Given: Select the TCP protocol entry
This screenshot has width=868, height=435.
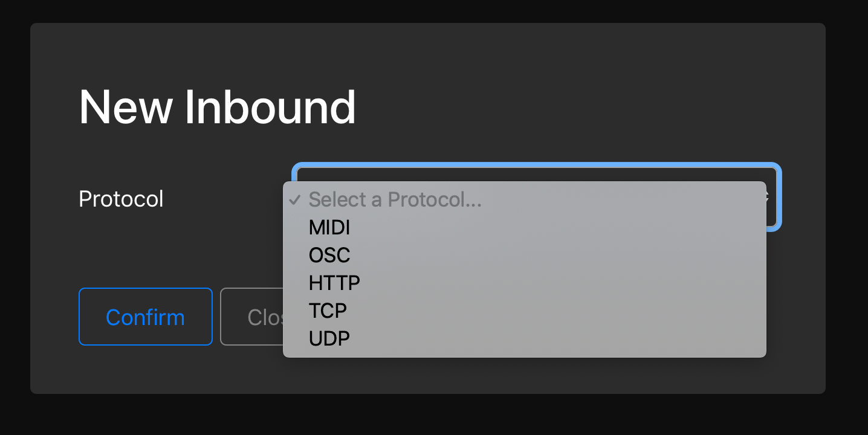Looking at the screenshot, I should coord(328,311).
